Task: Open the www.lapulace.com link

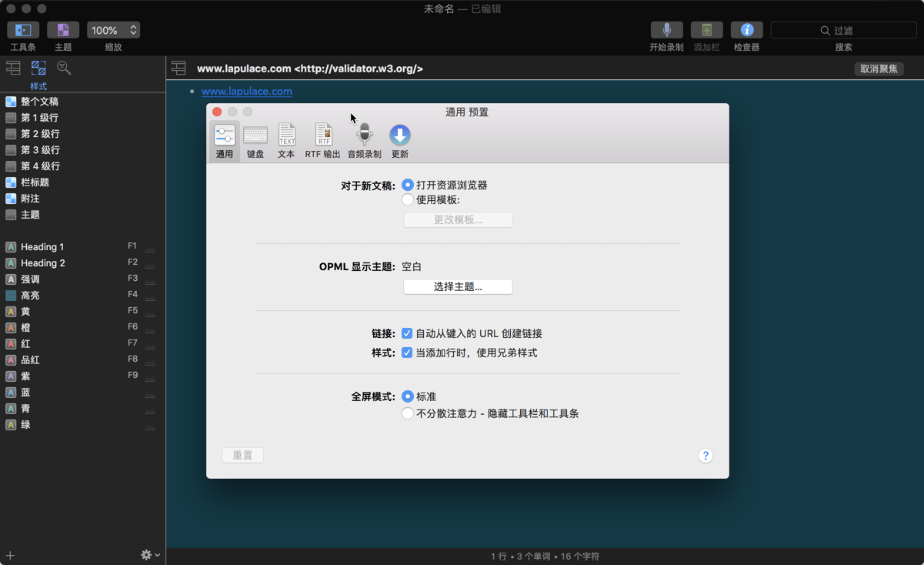Action: (x=246, y=91)
